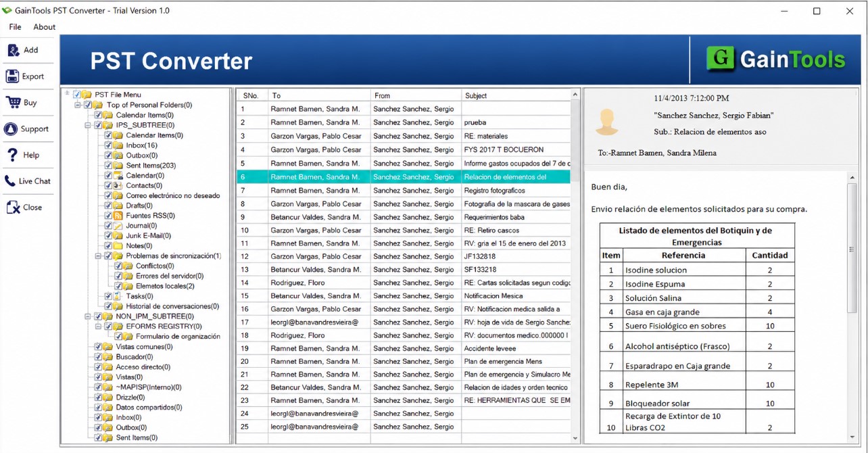The height and width of the screenshot is (453, 868).
Task: Uncheck the Formulario de organización checkbox
Action: pyautogui.click(x=118, y=337)
